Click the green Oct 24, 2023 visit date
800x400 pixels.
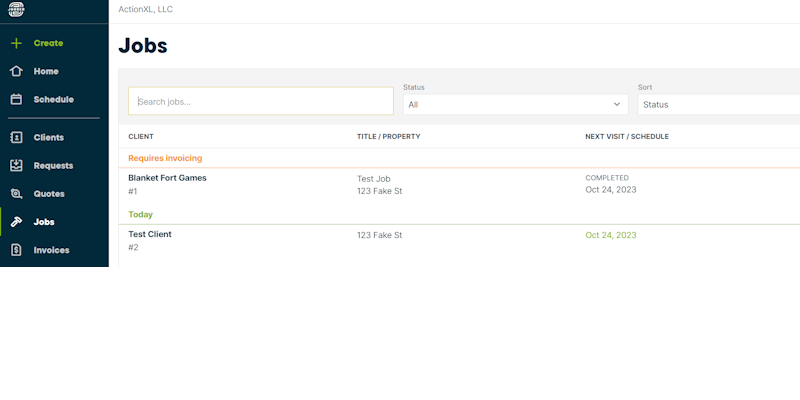pos(611,235)
